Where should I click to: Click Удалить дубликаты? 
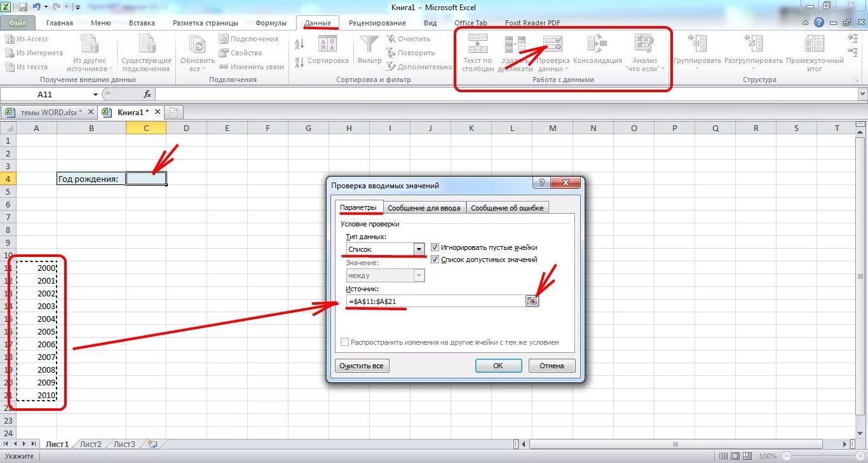point(515,53)
